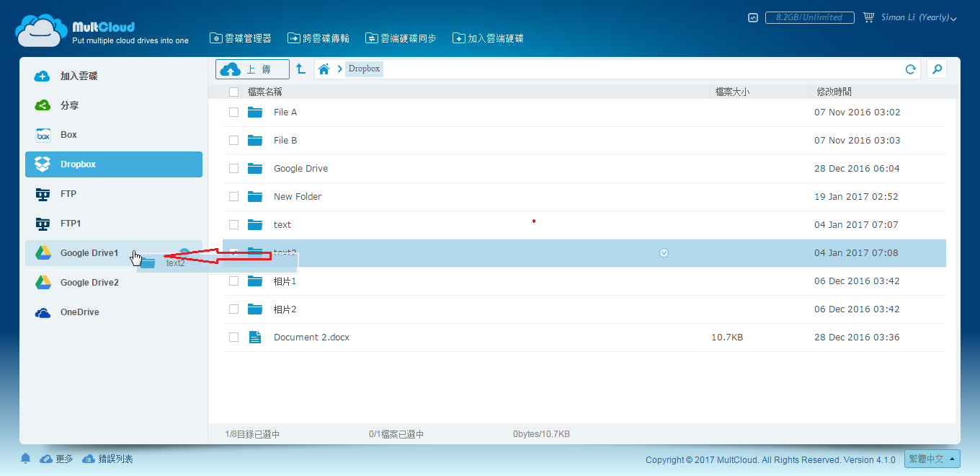This screenshot has width=980, height=476.
Task: Click the FTP server icon
Action: [x=43, y=194]
